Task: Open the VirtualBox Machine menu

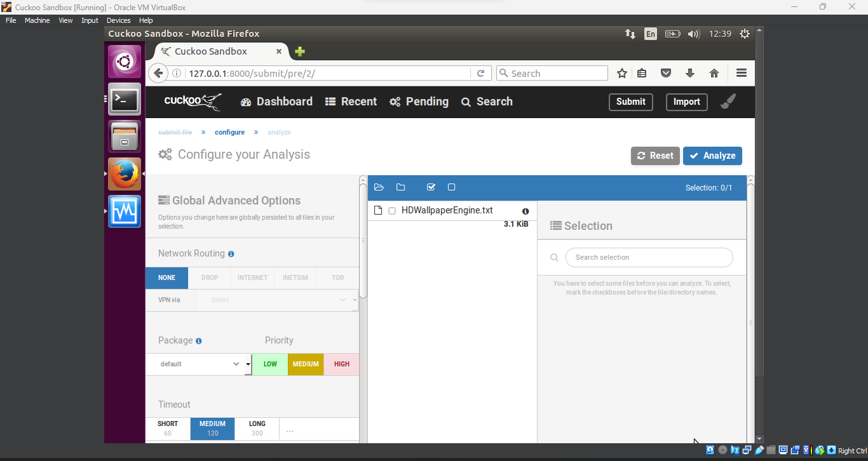Action: click(x=37, y=20)
